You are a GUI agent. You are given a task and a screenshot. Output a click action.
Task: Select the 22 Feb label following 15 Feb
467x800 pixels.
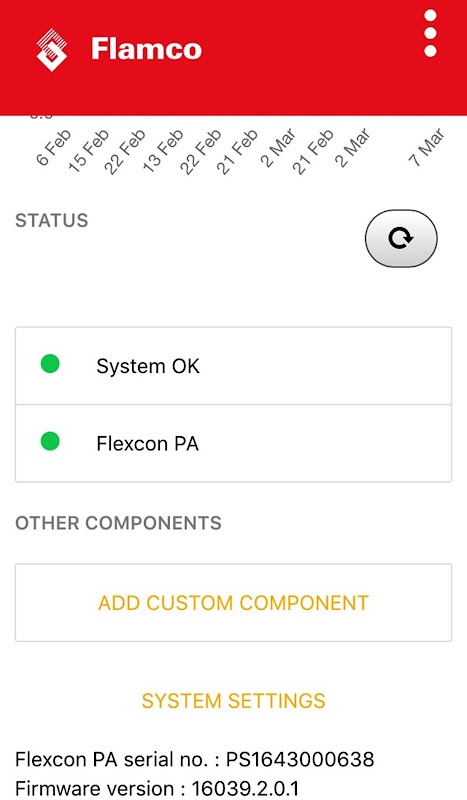[x=125, y=152]
